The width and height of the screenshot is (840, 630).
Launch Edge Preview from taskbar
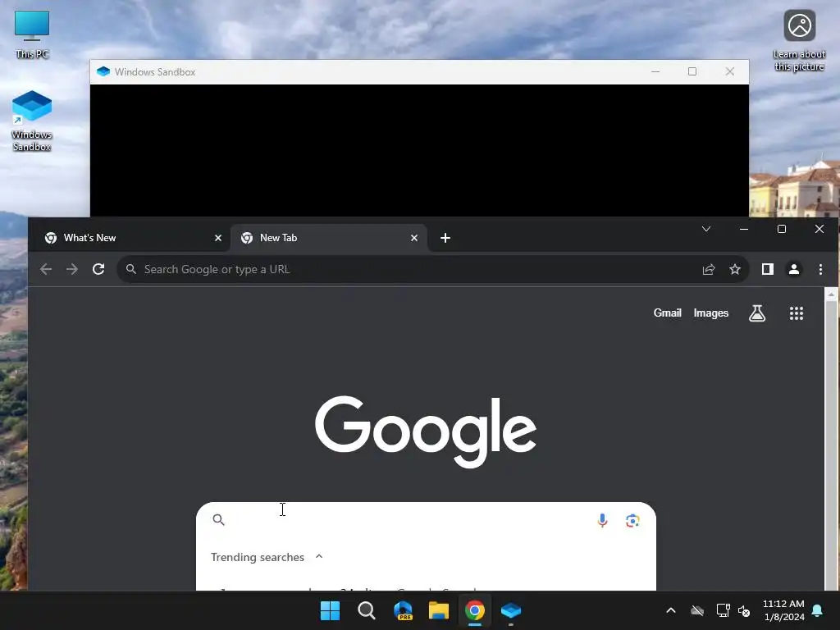tap(403, 610)
